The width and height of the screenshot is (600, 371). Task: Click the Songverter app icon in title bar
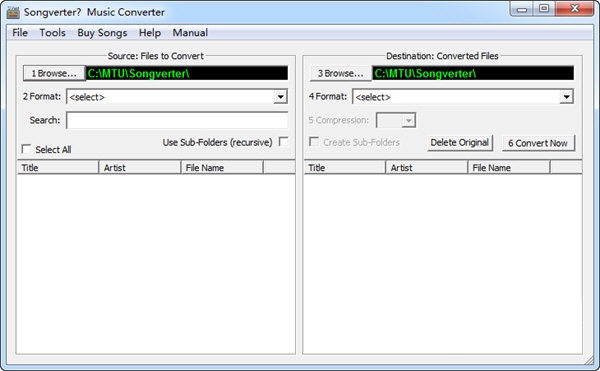tap(13, 12)
